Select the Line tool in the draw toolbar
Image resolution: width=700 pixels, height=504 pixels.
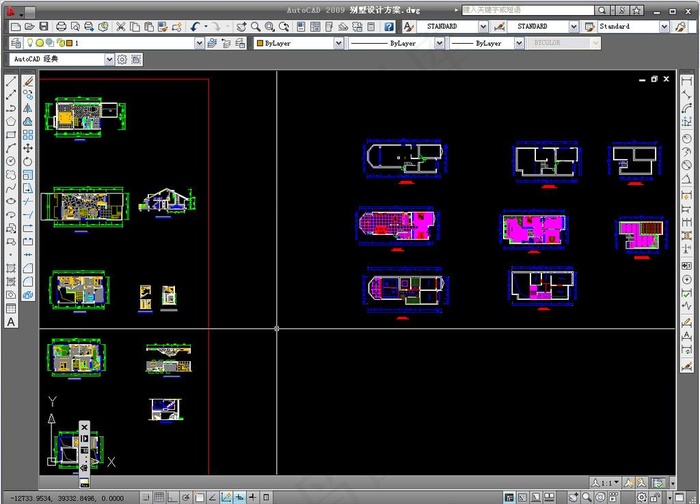coord(11,80)
